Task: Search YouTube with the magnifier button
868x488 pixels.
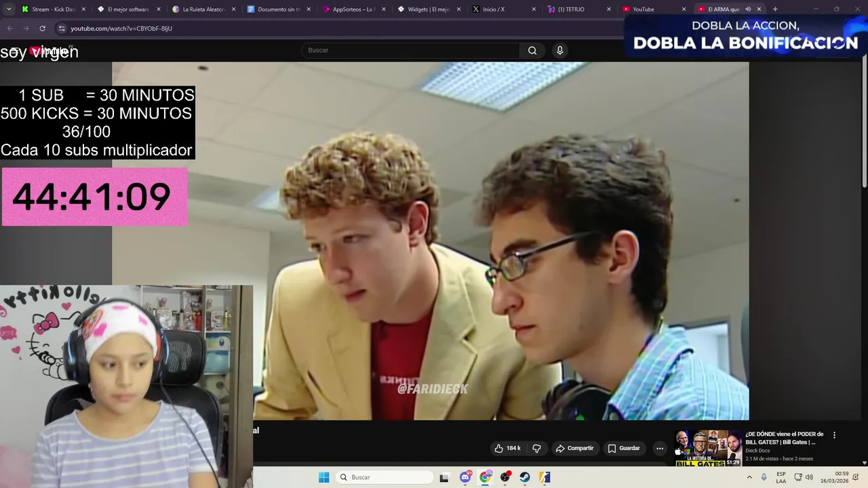Action: [532, 50]
